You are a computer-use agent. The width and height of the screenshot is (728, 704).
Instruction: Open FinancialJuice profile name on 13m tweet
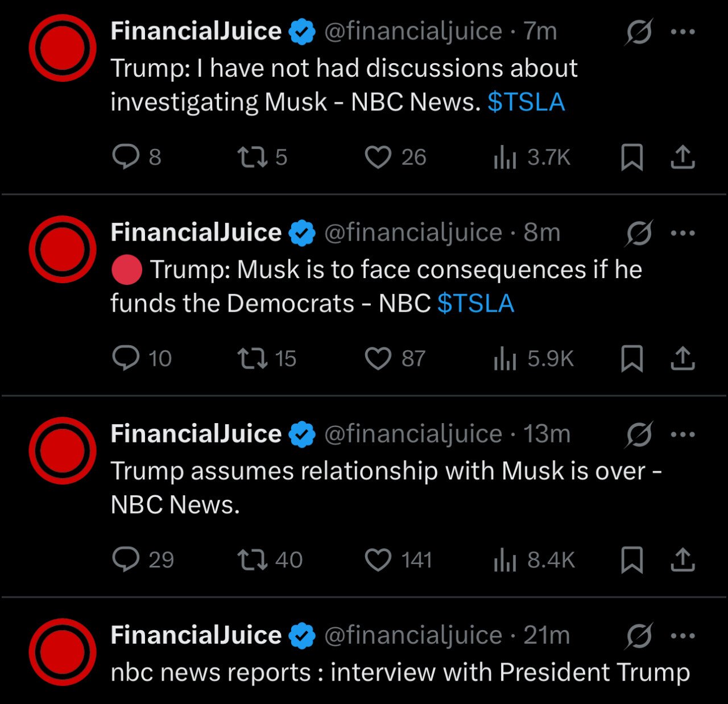(x=196, y=434)
